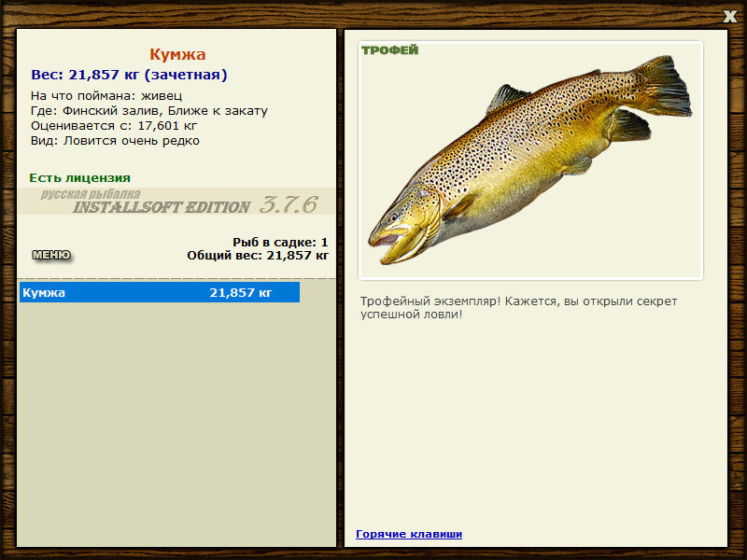
Task: Click the 'Есть лицензия' status text
Action: tap(79, 178)
